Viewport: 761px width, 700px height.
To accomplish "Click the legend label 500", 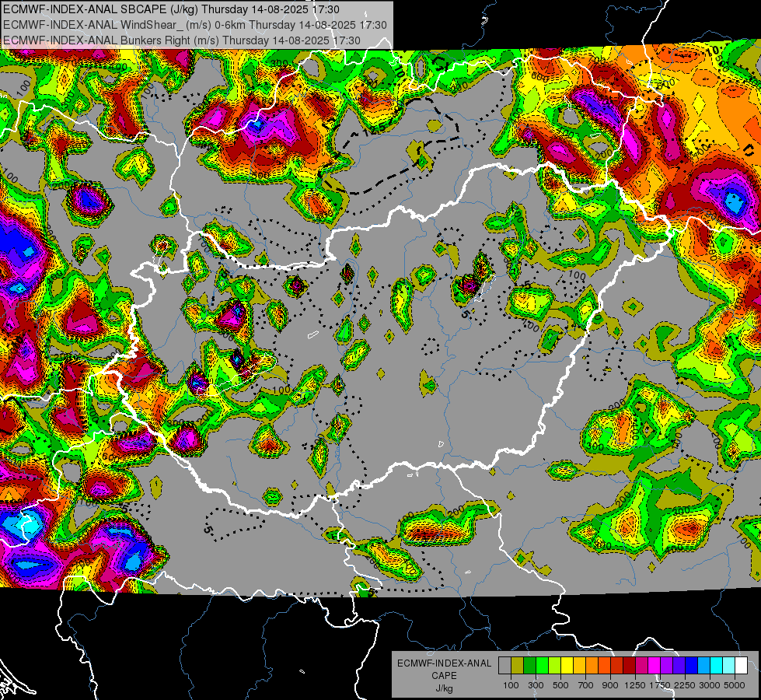I will (x=560, y=685).
